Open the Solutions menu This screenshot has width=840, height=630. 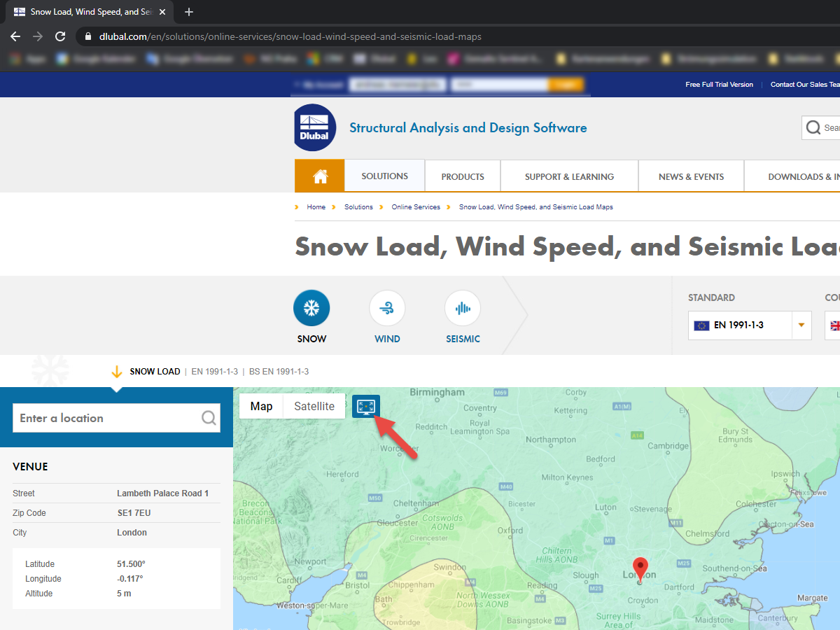[384, 176]
